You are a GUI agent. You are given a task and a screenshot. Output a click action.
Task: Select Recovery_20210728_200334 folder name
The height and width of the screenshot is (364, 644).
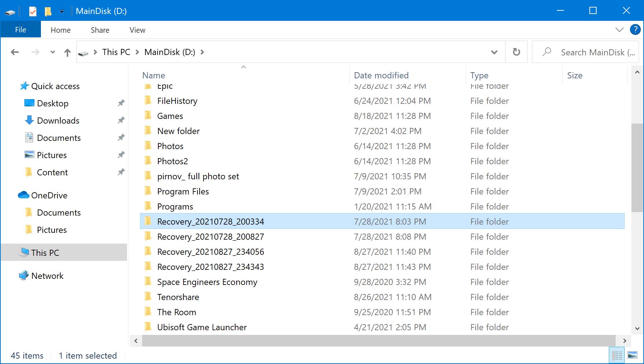click(210, 222)
